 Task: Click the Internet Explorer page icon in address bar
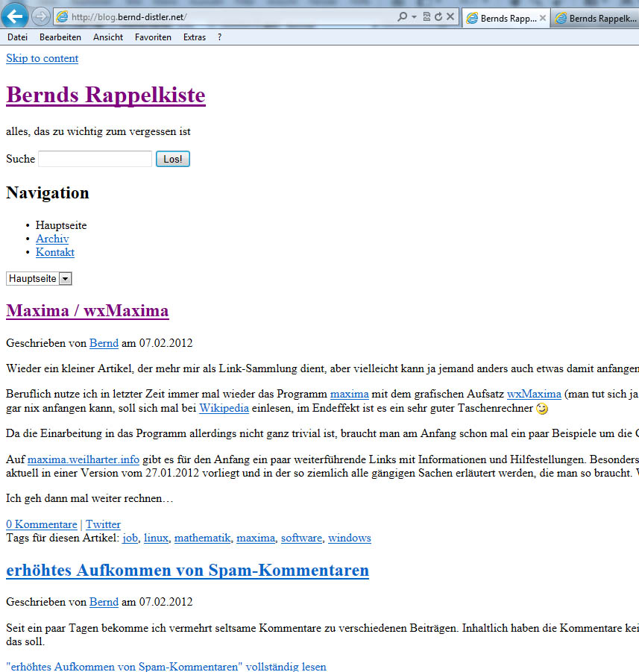click(x=63, y=16)
